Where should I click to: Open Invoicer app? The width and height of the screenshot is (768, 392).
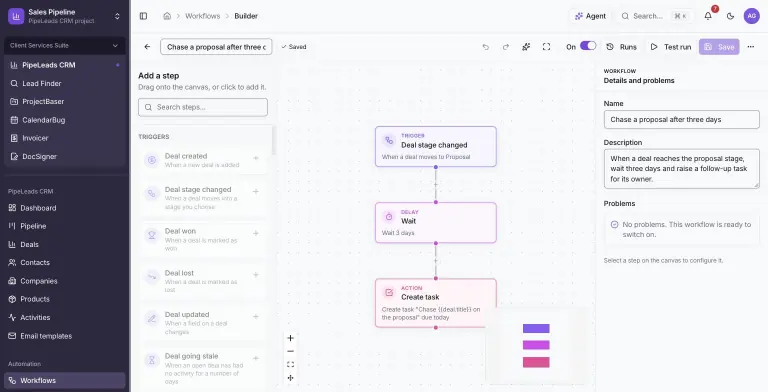coord(64,138)
